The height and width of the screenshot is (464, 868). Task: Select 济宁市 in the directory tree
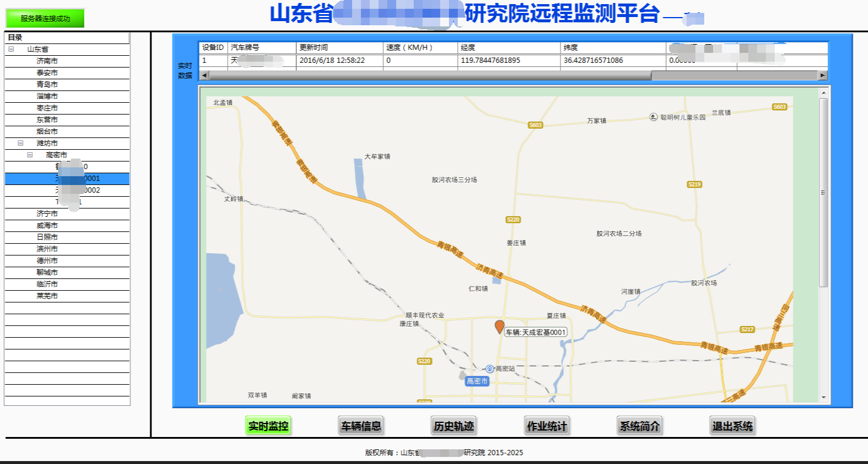pos(67,214)
